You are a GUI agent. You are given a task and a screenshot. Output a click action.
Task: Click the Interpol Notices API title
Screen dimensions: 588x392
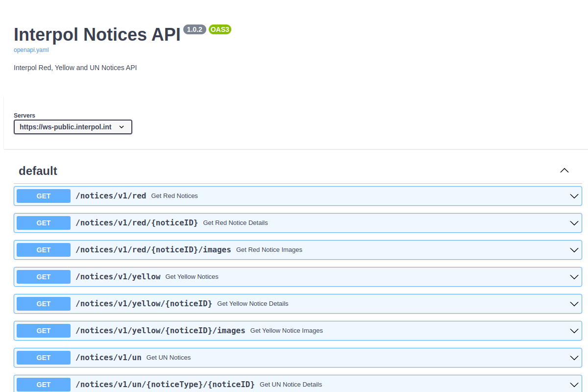(x=97, y=34)
